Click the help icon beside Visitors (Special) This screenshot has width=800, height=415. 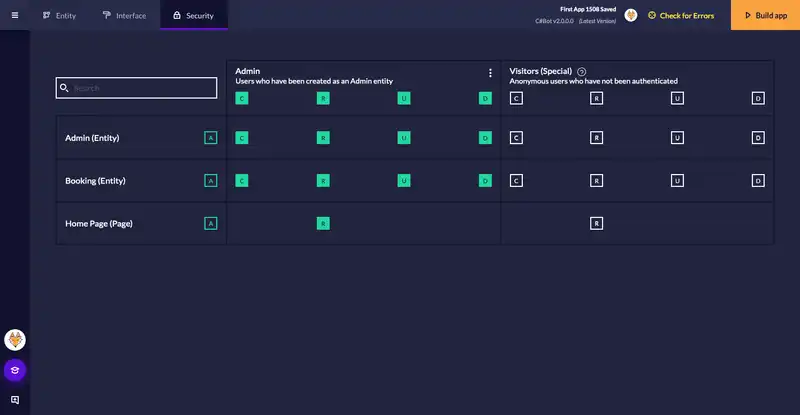point(581,72)
